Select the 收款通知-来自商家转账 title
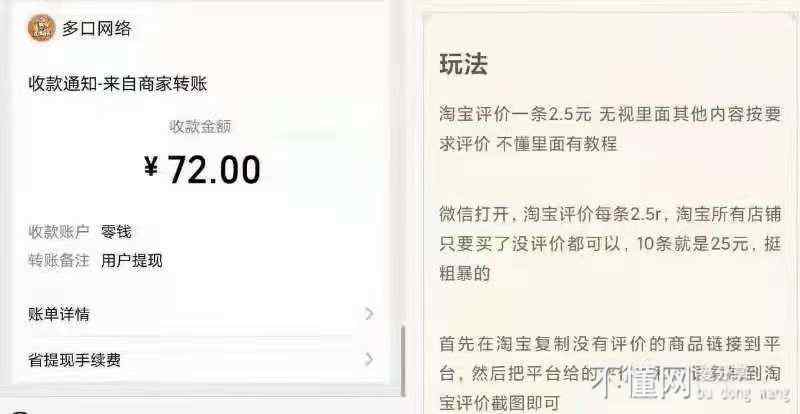 pos(118,84)
